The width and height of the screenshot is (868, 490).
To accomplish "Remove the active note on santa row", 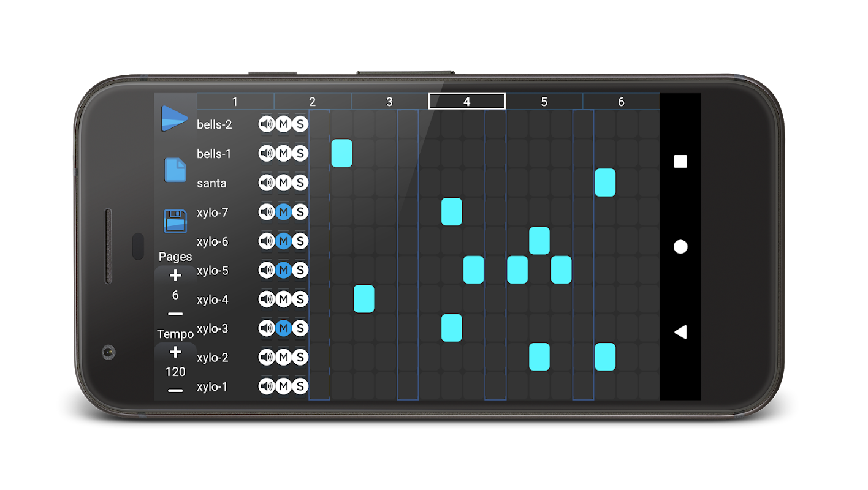I will pos(605,183).
